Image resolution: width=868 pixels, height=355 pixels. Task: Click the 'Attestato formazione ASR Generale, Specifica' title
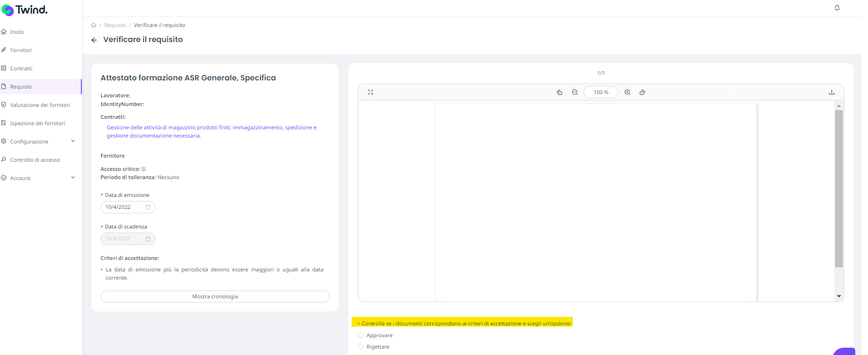pos(188,78)
